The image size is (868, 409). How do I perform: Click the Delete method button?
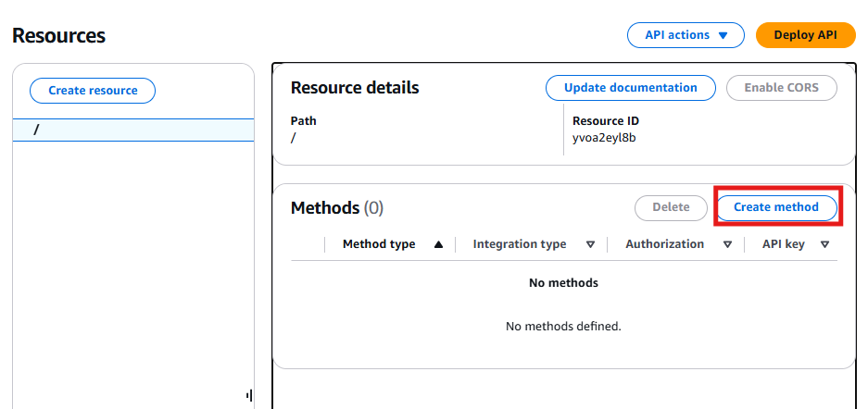point(671,208)
